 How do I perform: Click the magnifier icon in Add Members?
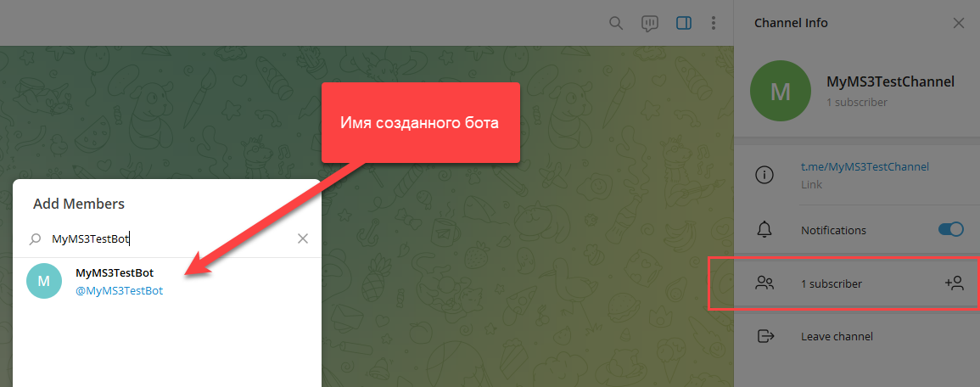[36, 238]
